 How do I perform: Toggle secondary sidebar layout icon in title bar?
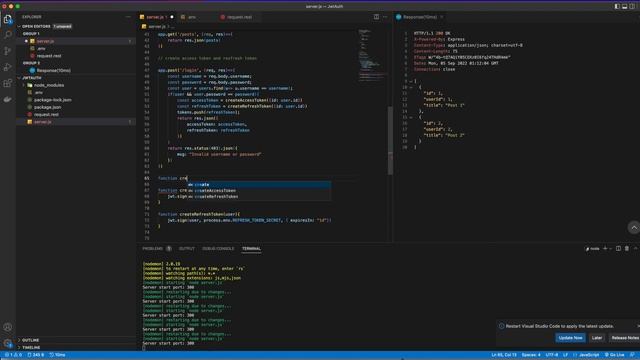[632, 6]
